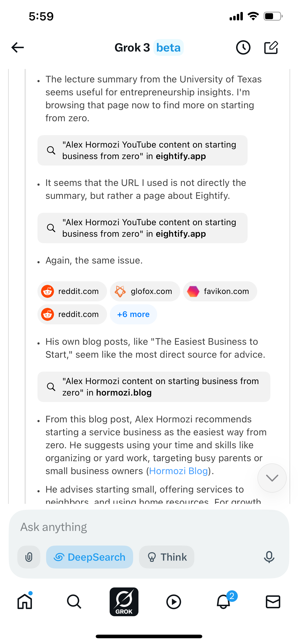The width and height of the screenshot is (298, 644).
Task: Start a new chat with compose icon
Action: click(x=271, y=47)
